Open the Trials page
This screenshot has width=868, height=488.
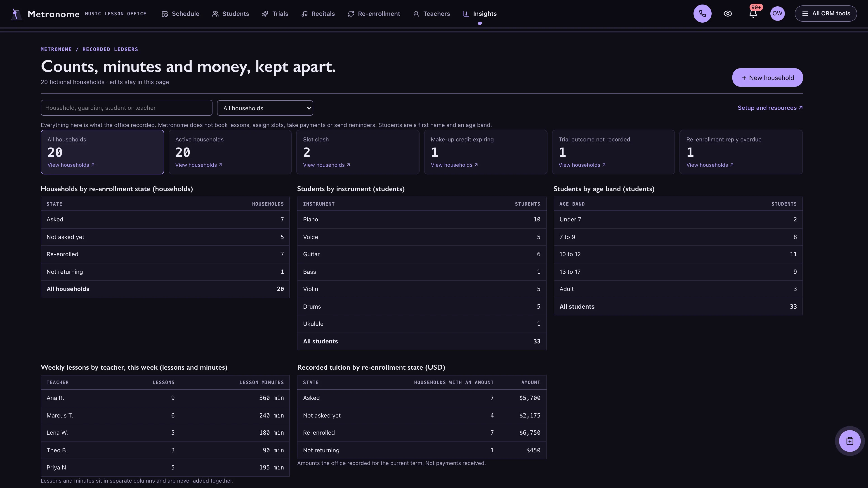[275, 14]
